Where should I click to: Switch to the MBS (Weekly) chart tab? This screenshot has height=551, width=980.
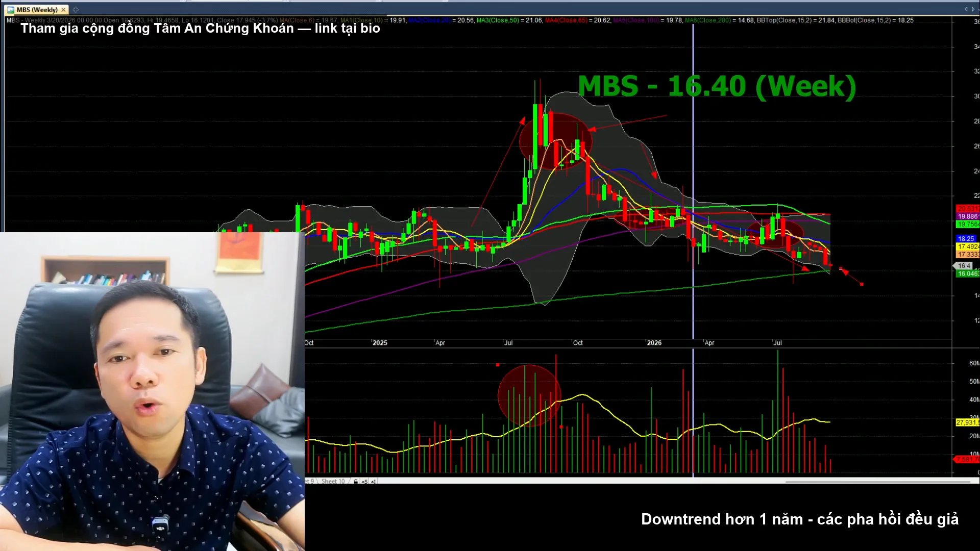click(37, 10)
